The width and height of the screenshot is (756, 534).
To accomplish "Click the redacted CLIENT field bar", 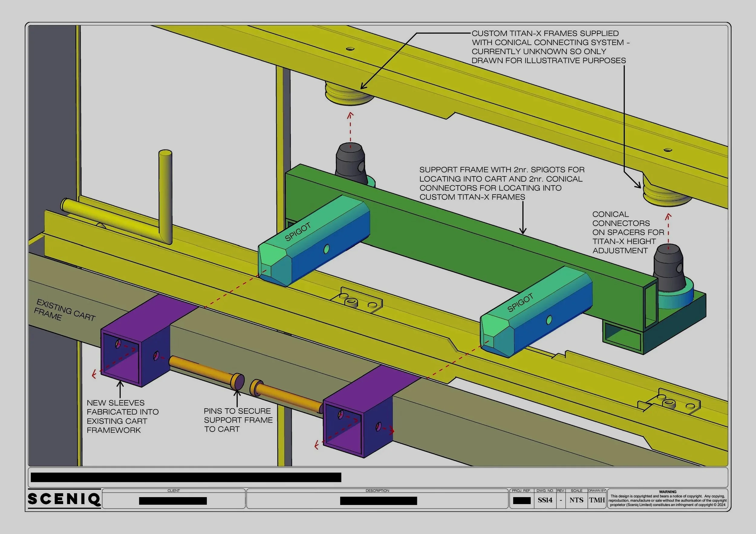I will pos(173,501).
